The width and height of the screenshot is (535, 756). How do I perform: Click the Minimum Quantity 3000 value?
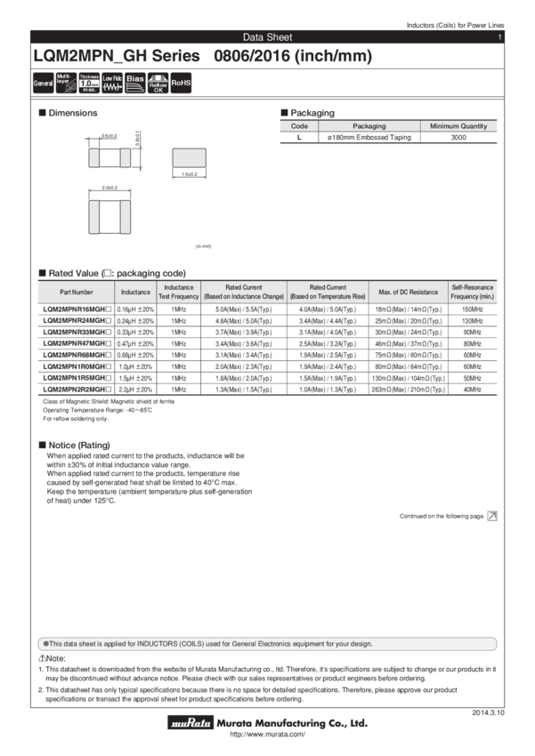click(x=458, y=137)
